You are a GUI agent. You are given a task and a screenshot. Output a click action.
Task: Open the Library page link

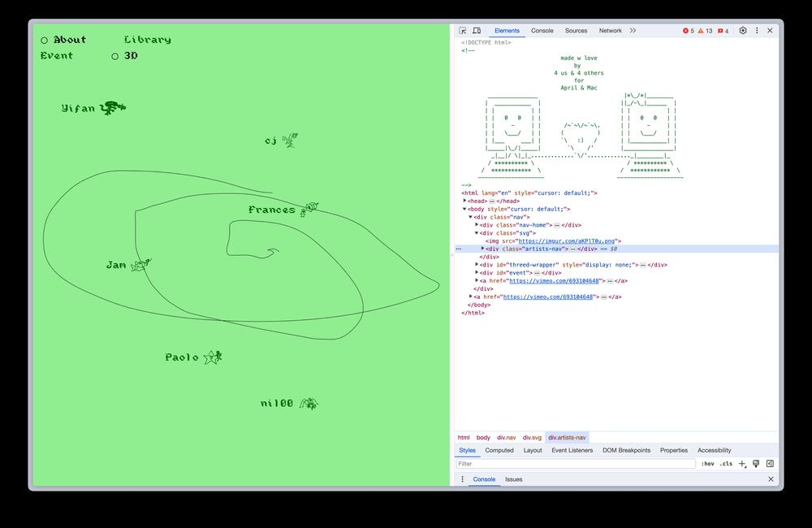148,39
